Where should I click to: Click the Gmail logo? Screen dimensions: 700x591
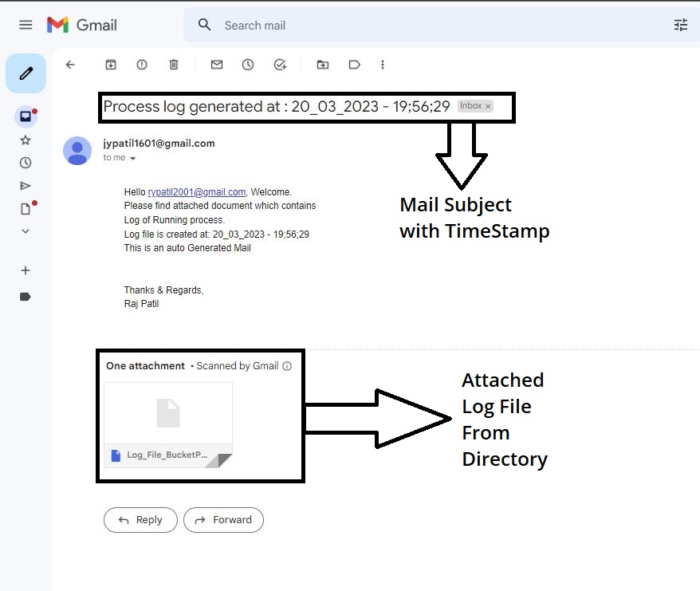pyautogui.click(x=82, y=25)
